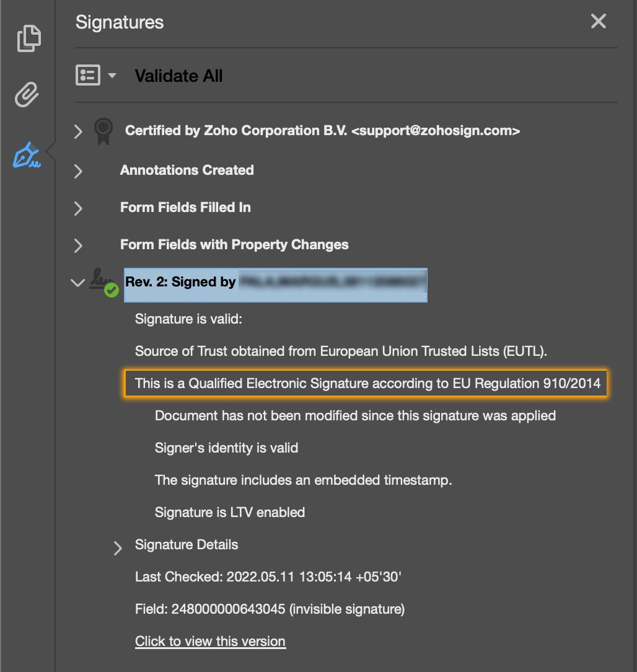Expand the Signature Details section
The height and width of the screenshot is (672, 637).
118,547
